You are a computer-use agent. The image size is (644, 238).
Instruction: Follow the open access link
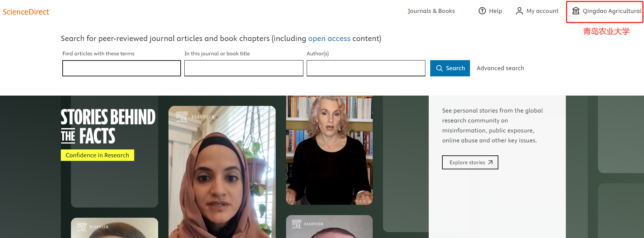coord(329,38)
